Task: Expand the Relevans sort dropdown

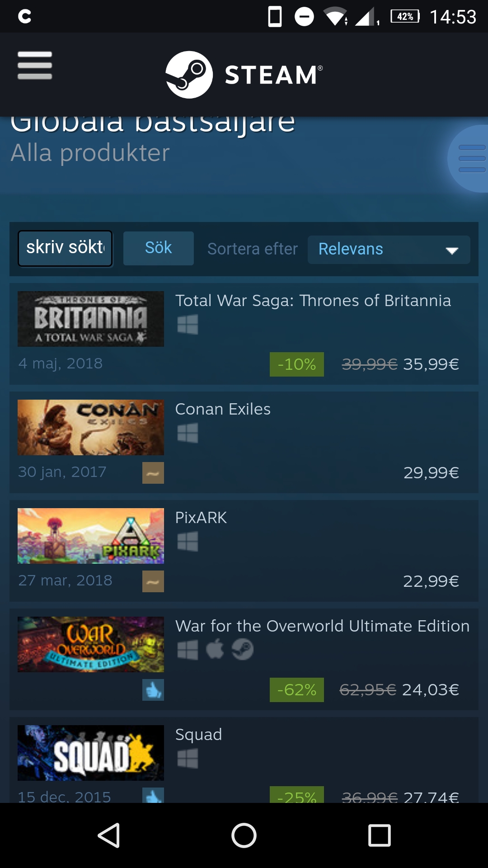Action: [389, 250]
